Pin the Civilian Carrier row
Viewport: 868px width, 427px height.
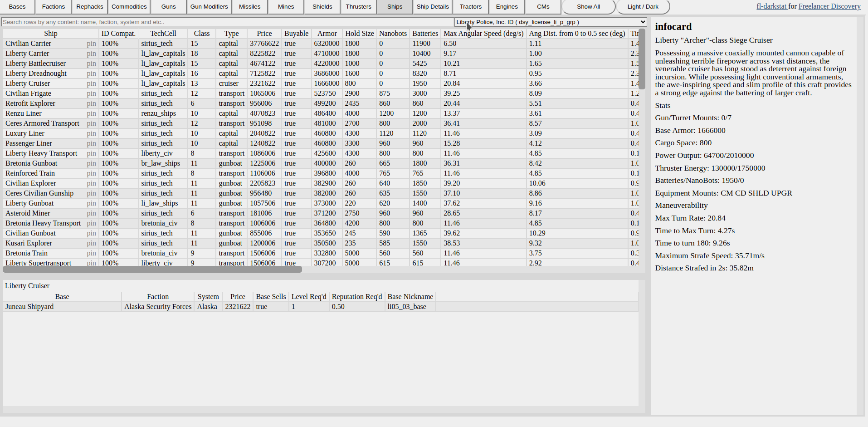click(91, 44)
